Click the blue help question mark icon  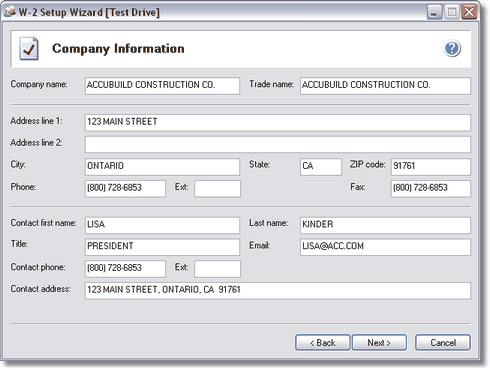tap(452, 49)
